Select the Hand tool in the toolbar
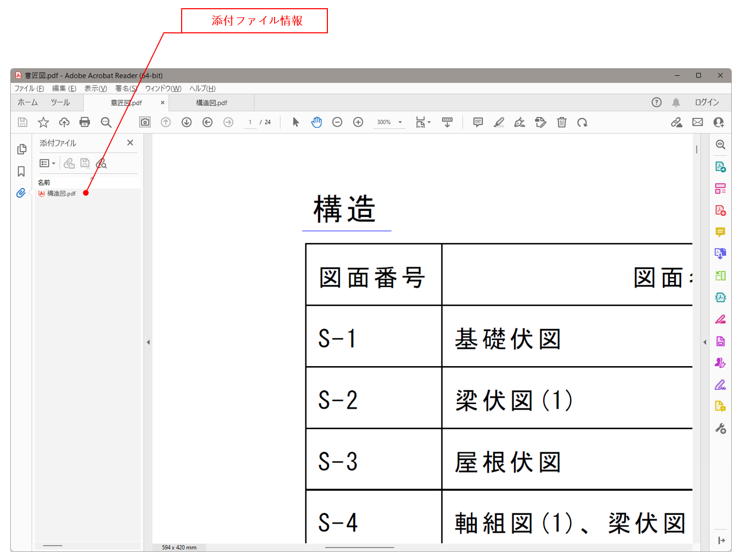The image size is (741, 560). coord(317,122)
